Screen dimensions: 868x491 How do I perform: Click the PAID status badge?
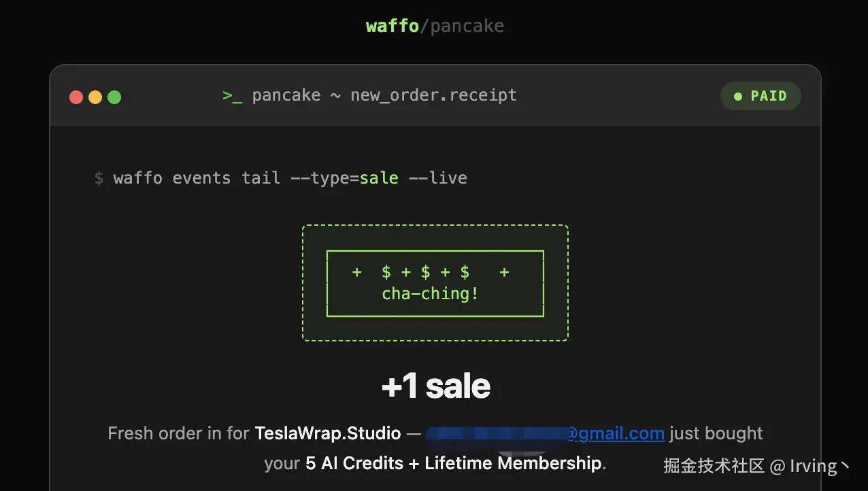pyautogui.click(x=761, y=97)
